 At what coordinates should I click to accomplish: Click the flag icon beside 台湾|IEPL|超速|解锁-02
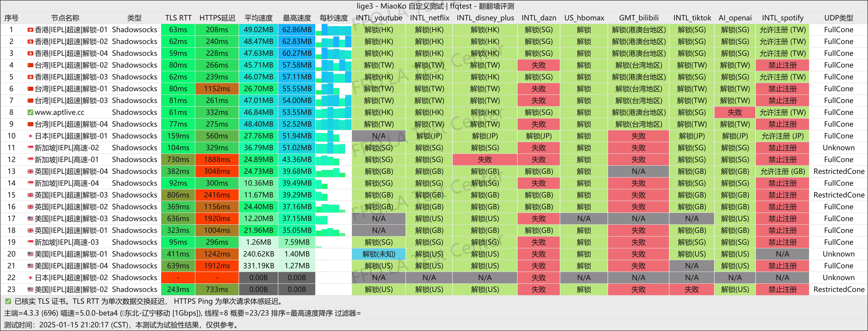click(30, 66)
